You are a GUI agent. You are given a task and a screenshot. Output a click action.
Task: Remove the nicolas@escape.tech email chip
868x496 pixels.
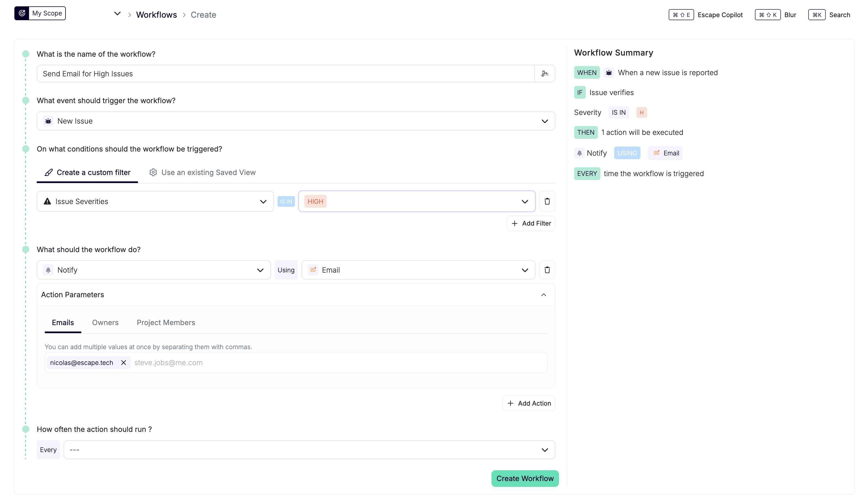(124, 362)
